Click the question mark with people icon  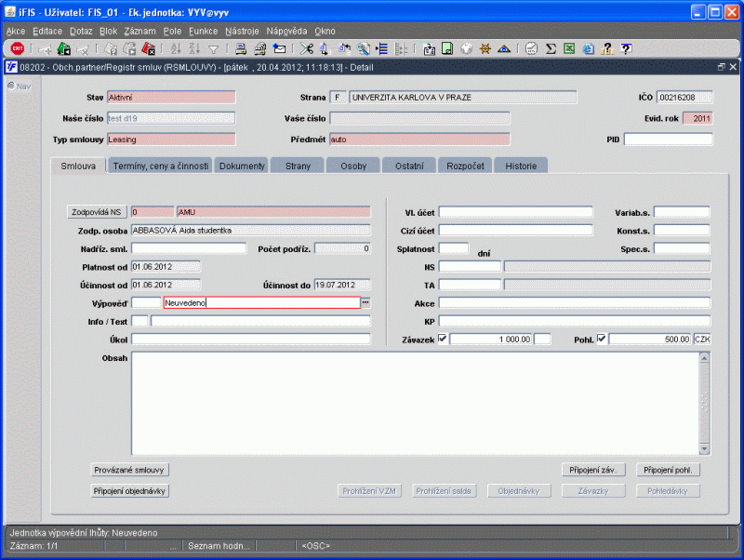click(607, 48)
